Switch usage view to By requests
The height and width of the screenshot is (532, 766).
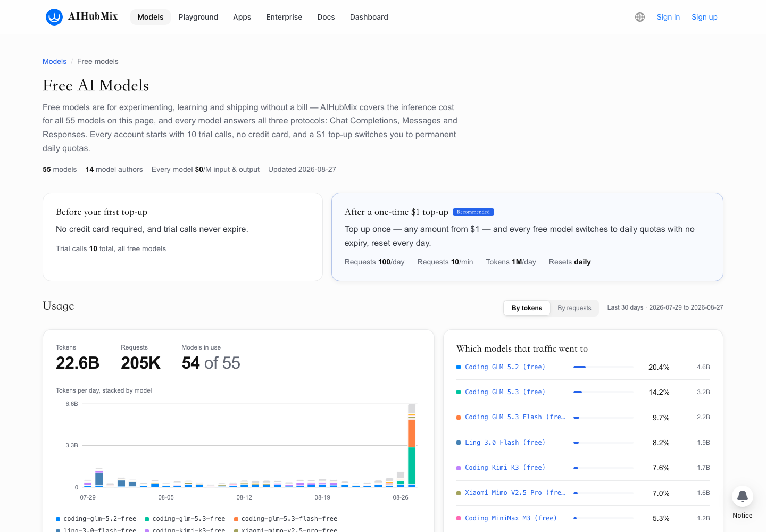[x=574, y=308]
